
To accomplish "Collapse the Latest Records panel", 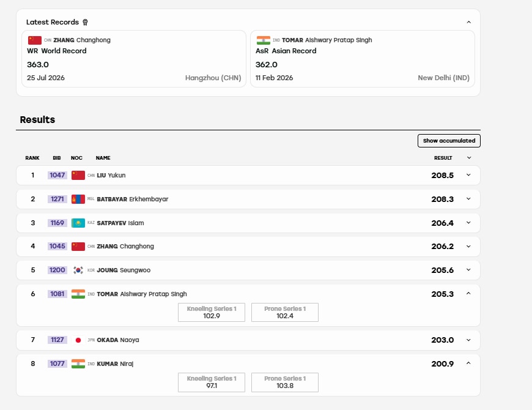I will point(468,22).
